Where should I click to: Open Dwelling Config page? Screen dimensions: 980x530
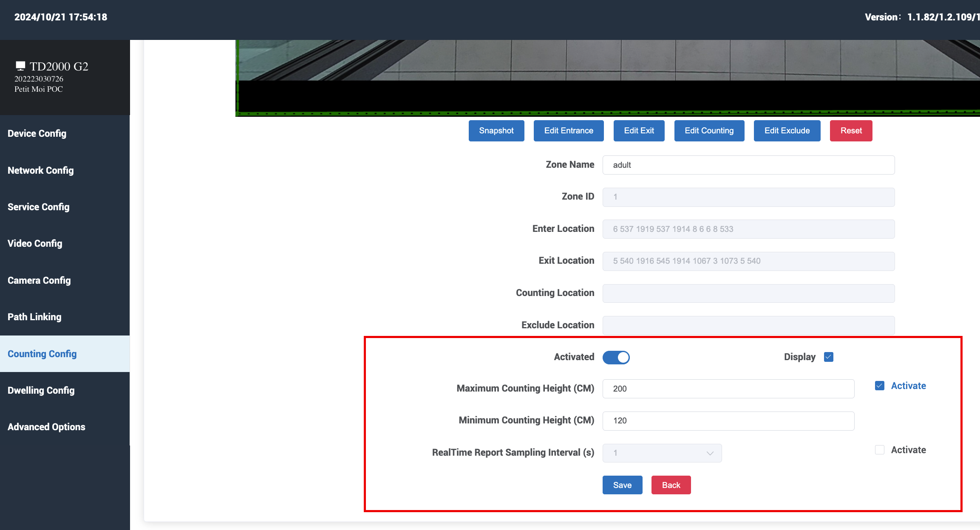[x=41, y=390]
